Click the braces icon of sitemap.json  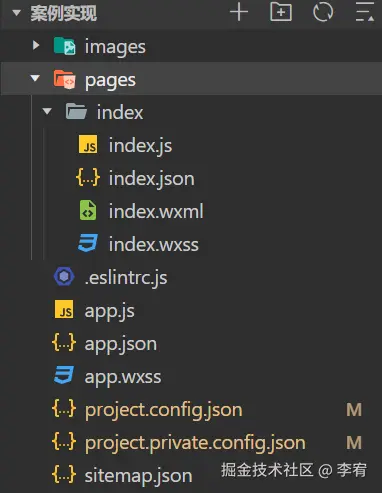(x=64, y=474)
